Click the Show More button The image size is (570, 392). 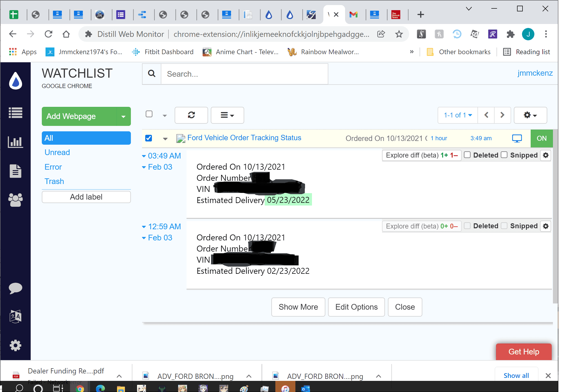point(298,307)
